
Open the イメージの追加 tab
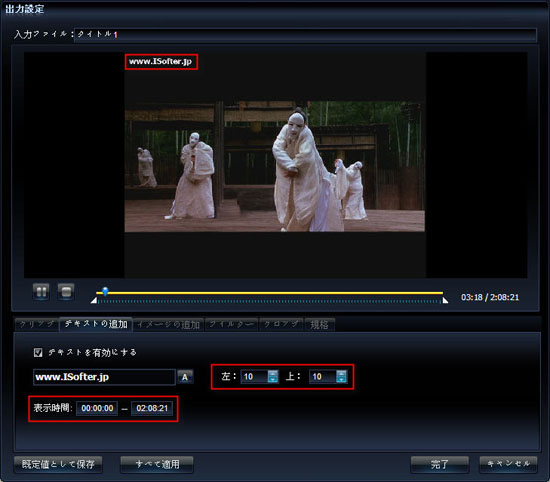tap(169, 324)
